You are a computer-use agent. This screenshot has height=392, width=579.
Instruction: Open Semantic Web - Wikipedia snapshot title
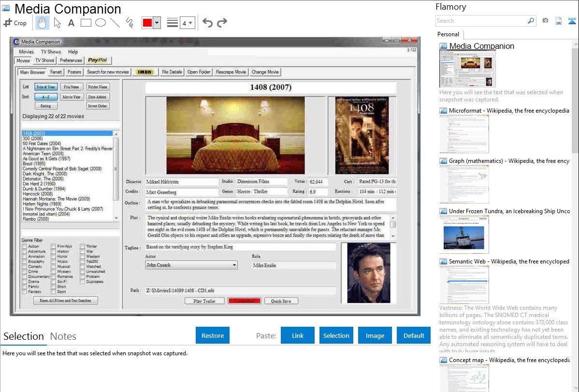click(509, 261)
